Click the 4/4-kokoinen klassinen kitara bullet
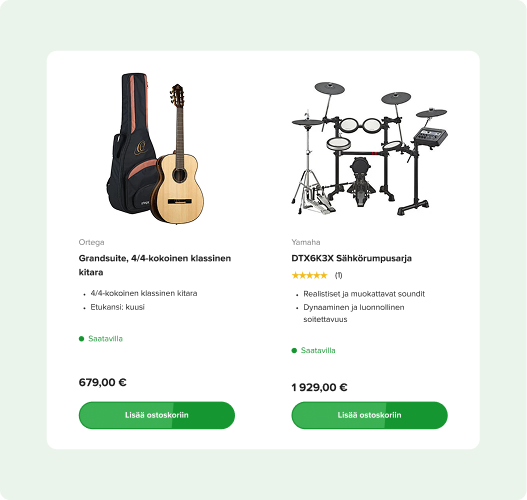527x500 pixels. coord(144,293)
